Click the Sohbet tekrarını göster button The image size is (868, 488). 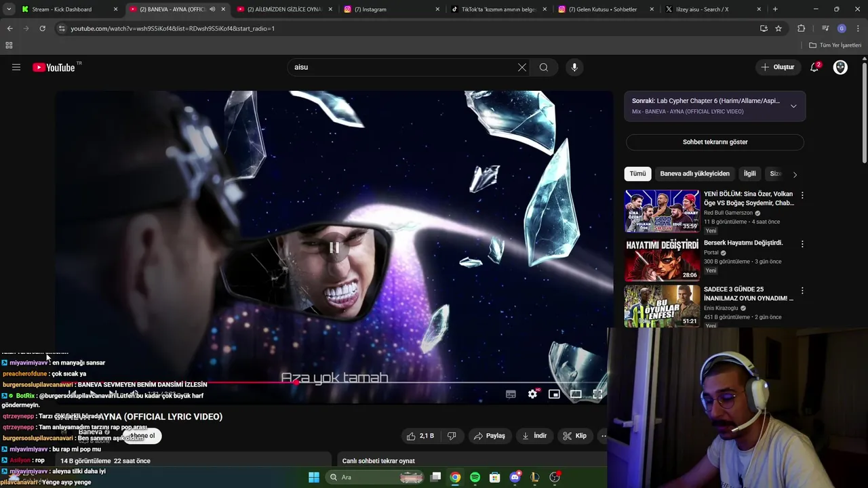pyautogui.click(x=715, y=142)
